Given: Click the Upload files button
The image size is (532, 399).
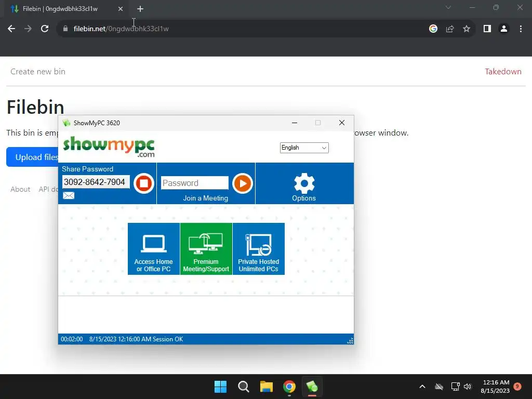Looking at the screenshot, I should [x=33, y=157].
